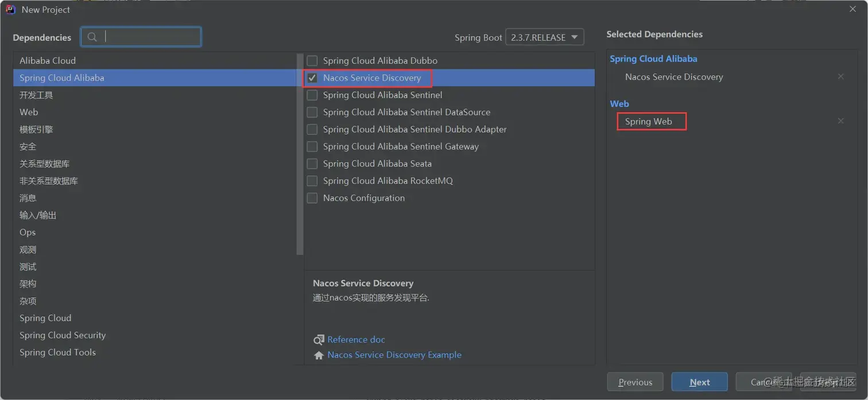Select Alibaba Cloud category
The height and width of the screenshot is (400, 868).
(48, 61)
